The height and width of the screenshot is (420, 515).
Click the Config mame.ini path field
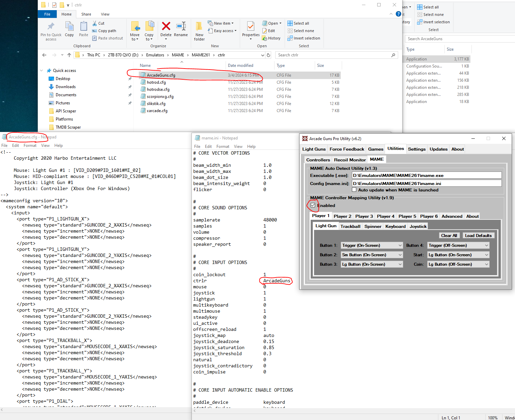427,183
